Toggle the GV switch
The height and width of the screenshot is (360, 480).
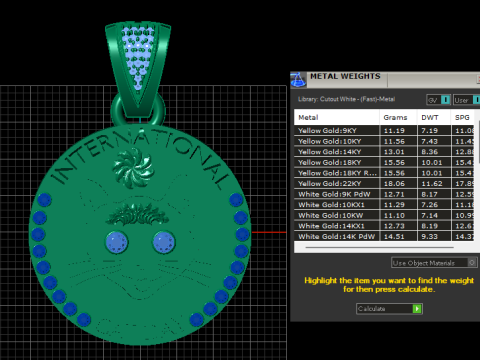(438, 100)
